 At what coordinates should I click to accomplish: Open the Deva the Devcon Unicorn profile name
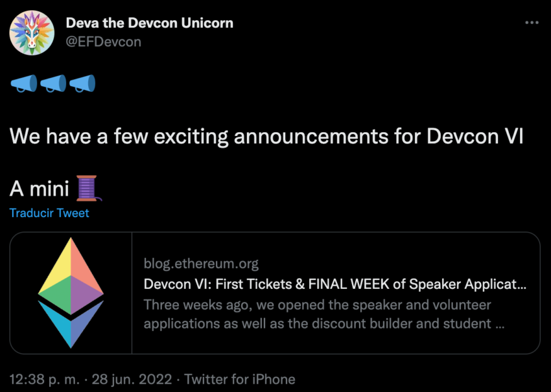click(x=149, y=23)
